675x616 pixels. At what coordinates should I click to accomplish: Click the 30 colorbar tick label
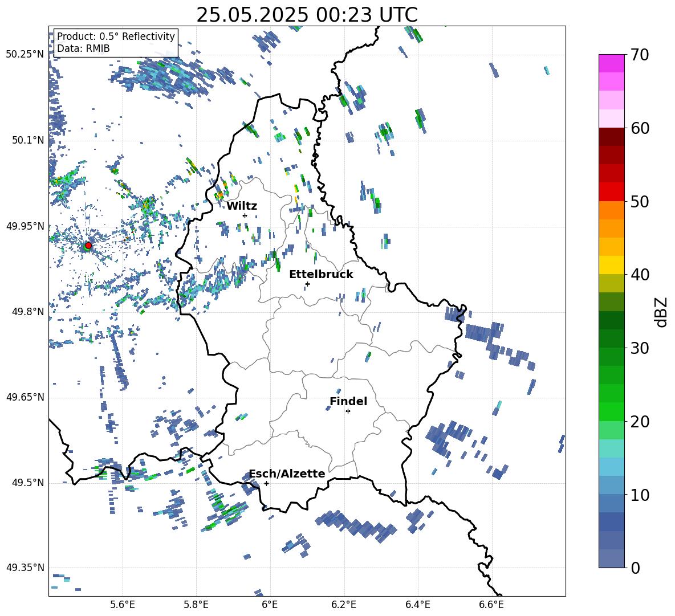(x=639, y=348)
